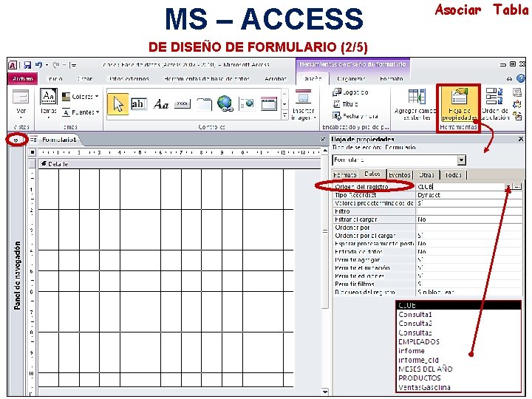
Task: Open the Ver (View) button
Action: pos(21,104)
